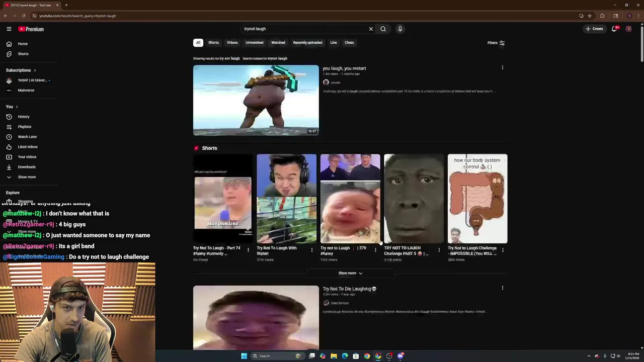Screen dimensions: 644x362
Task: Play the MAYONNAISE short thumbnail
Action: [223, 199]
